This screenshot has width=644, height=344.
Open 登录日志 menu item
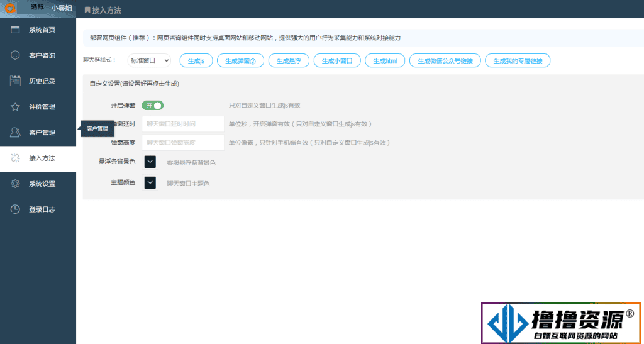click(38, 209)
